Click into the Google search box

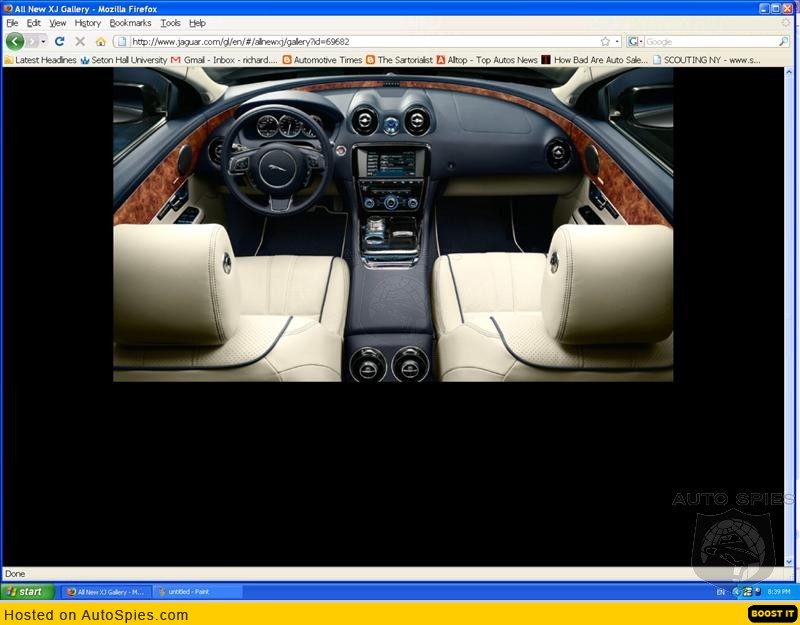711,41
